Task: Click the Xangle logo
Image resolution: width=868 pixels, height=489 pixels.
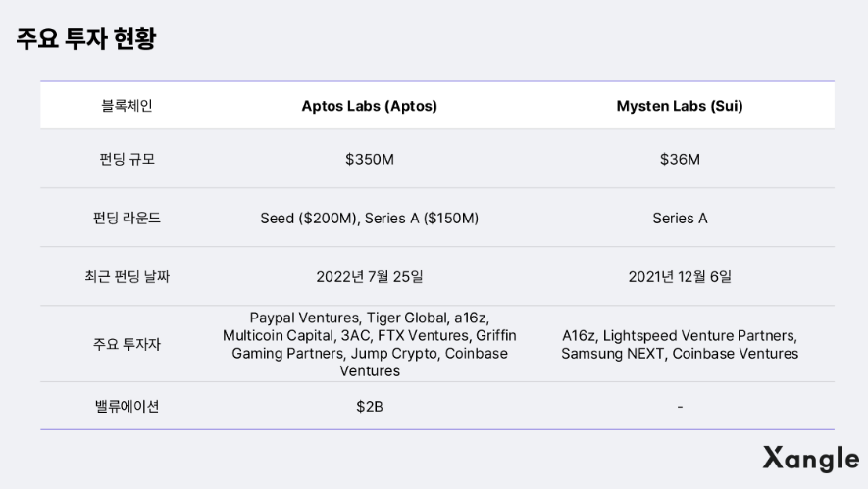Action: point(810,458)
